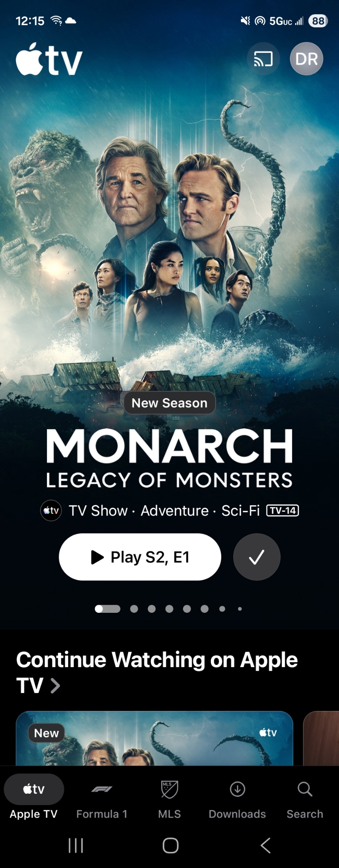Toggle the watchlist checkmark button

point(257,557)
